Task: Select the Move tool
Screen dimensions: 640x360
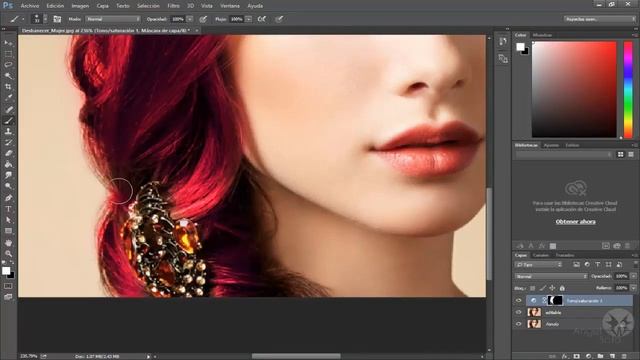Action: pos(8,43)
